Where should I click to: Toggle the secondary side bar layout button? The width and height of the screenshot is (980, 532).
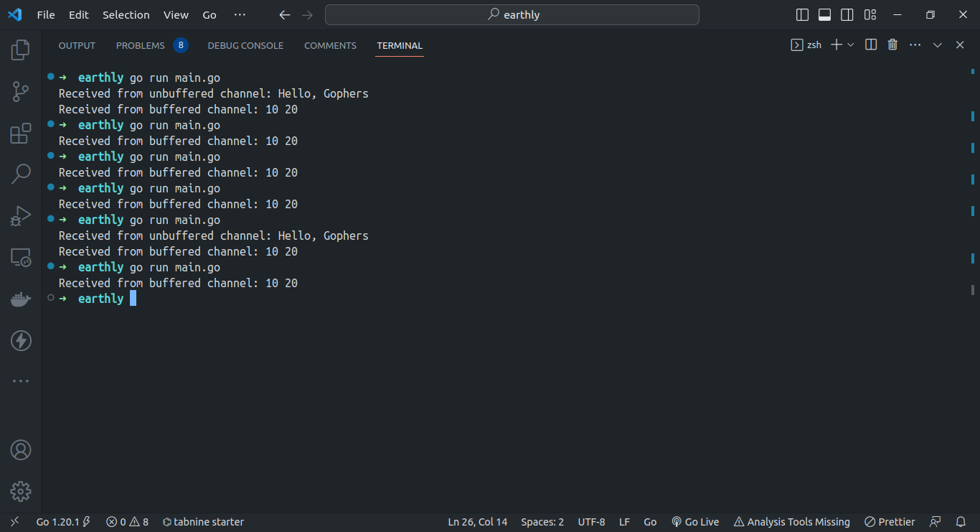coord(847,15)
